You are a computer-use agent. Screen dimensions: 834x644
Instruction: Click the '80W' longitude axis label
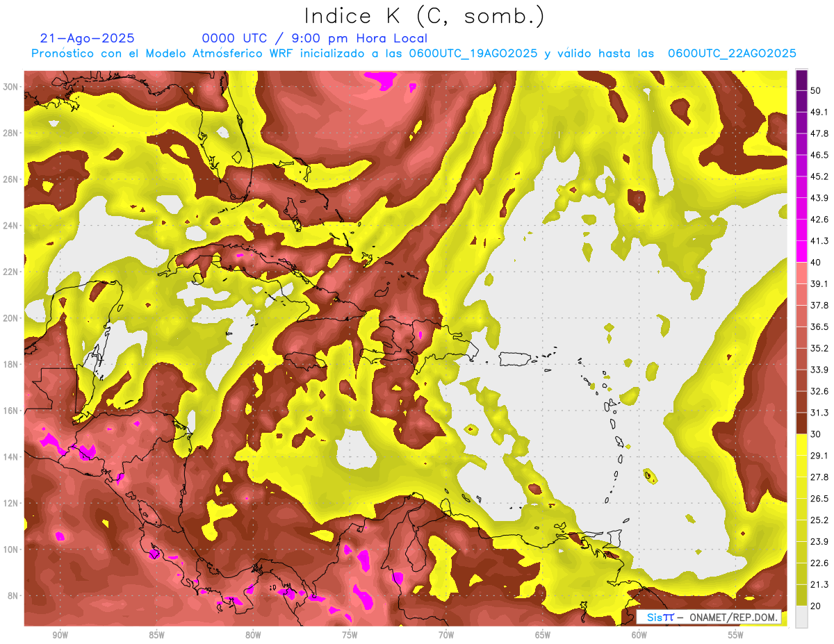pyautogui.click(x=253, y=636)
